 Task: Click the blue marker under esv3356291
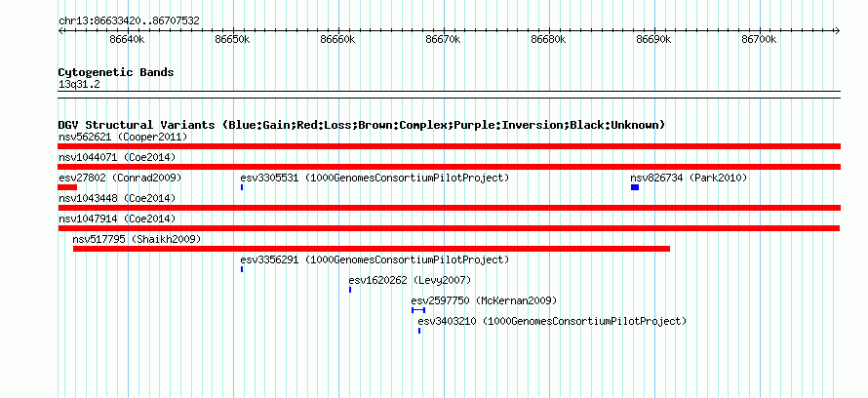pos(242,269)
